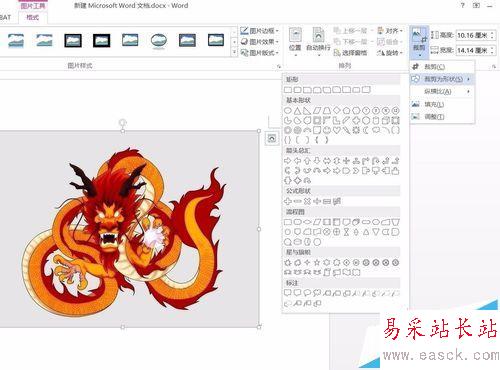
Task: Choose the Fit crop option
Action: (442, 117)
